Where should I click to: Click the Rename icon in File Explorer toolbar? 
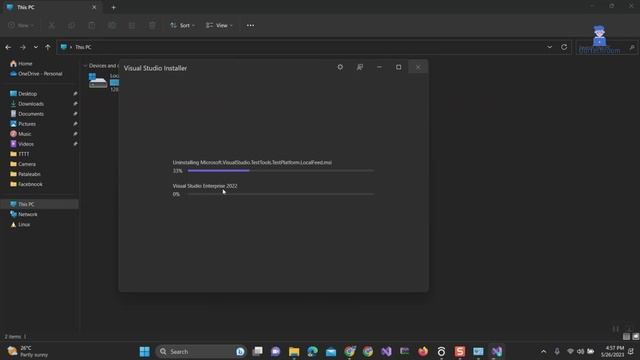coord(112,25)
